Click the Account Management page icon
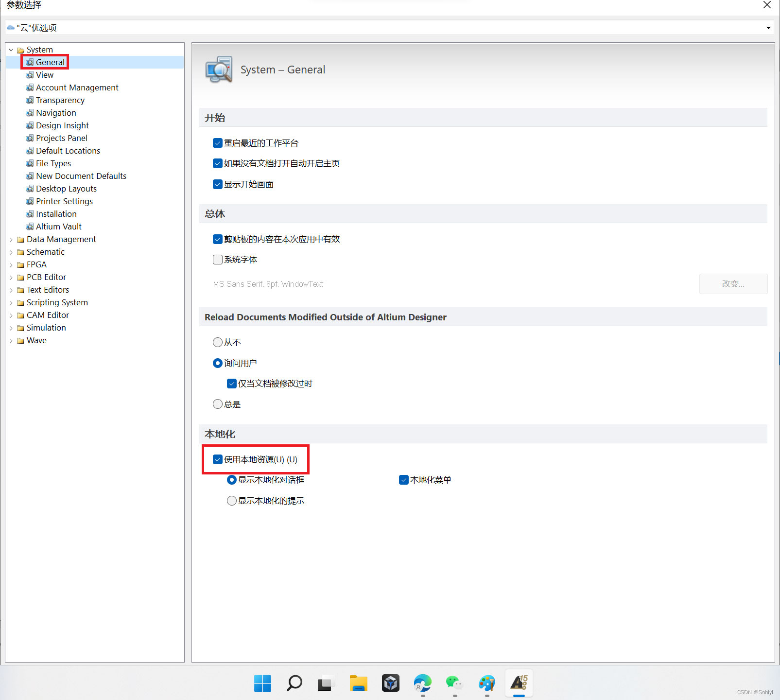This screenshot has width=780, height=700. 30,87
